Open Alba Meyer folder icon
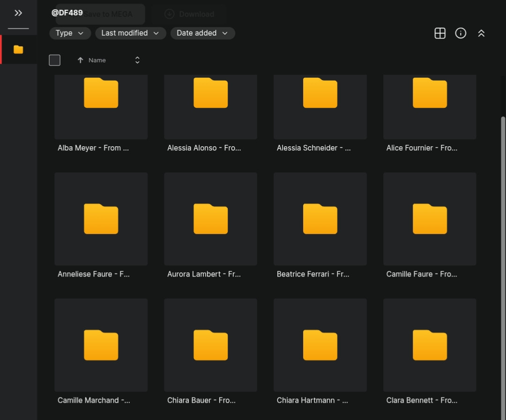 (101, 93)
